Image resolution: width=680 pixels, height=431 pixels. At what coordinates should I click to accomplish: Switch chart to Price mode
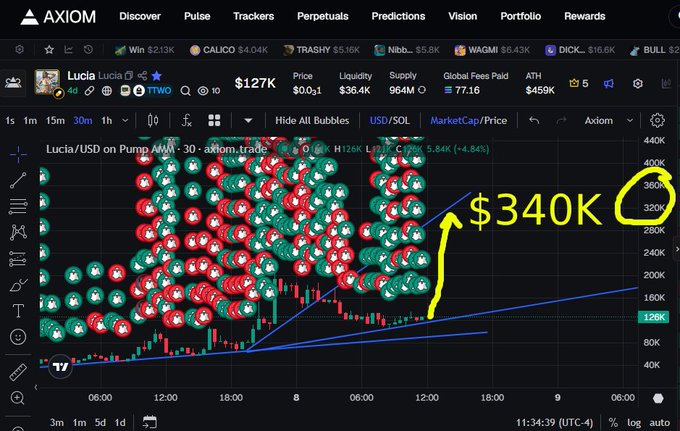coord(495,121)
